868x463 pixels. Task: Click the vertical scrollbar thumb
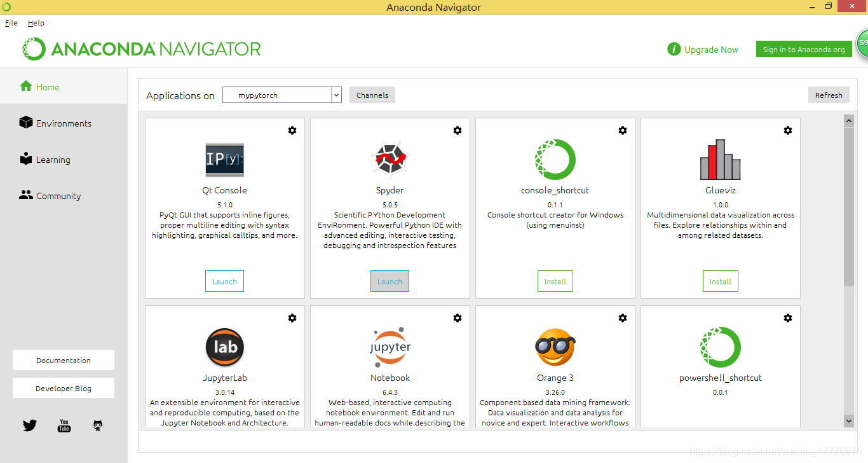tap(848, 206)
